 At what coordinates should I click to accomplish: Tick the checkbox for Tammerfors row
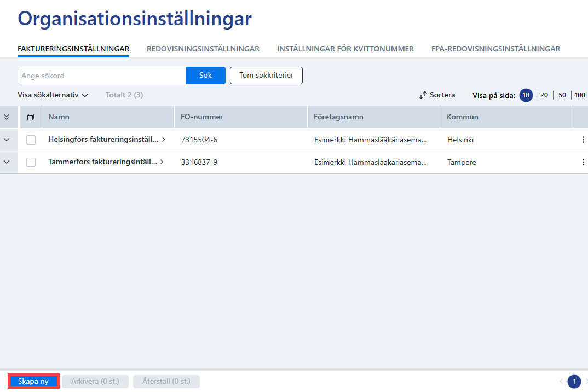31,163
